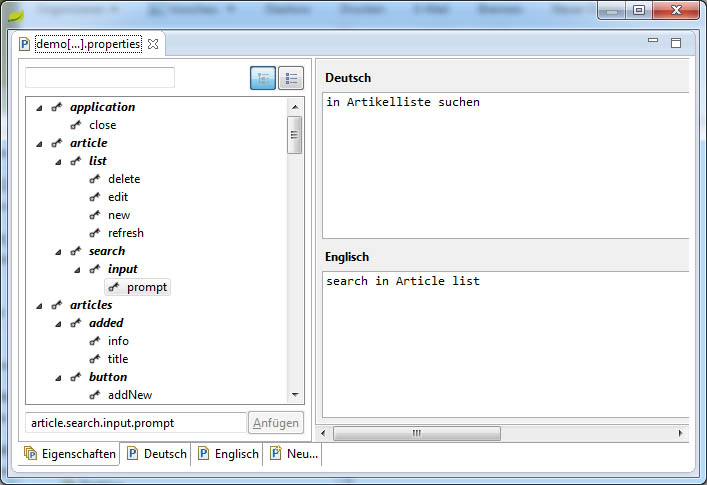Collapse the article tree node
This screenshot has width=707, height=485.
[39, 144]
